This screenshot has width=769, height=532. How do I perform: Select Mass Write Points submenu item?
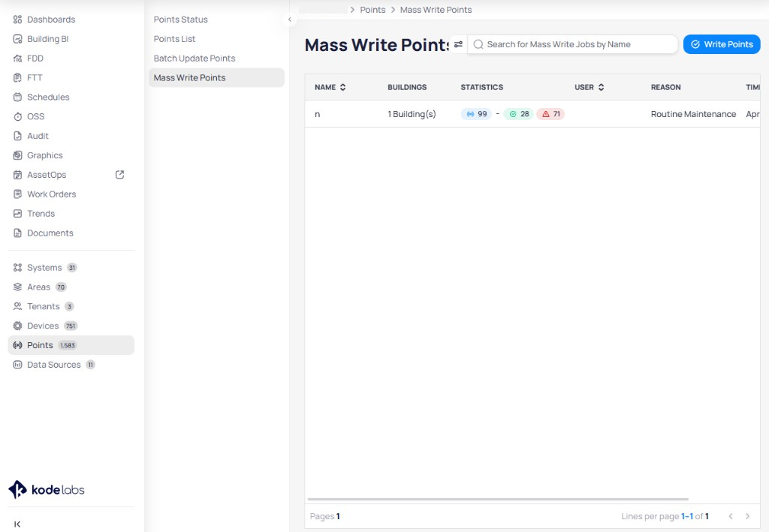pyautogui.click(x=216, y=78)
